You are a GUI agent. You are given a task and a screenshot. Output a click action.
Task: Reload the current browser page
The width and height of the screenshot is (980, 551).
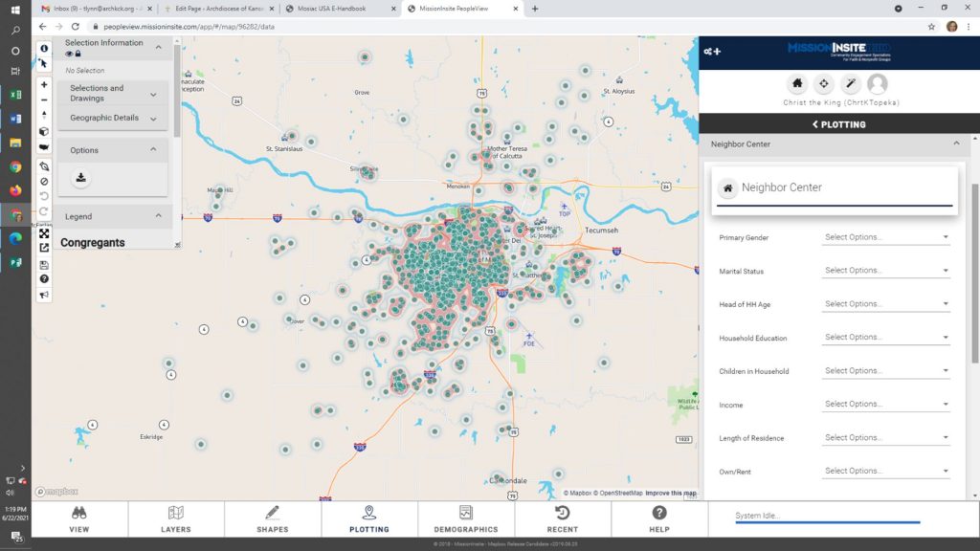75,27
